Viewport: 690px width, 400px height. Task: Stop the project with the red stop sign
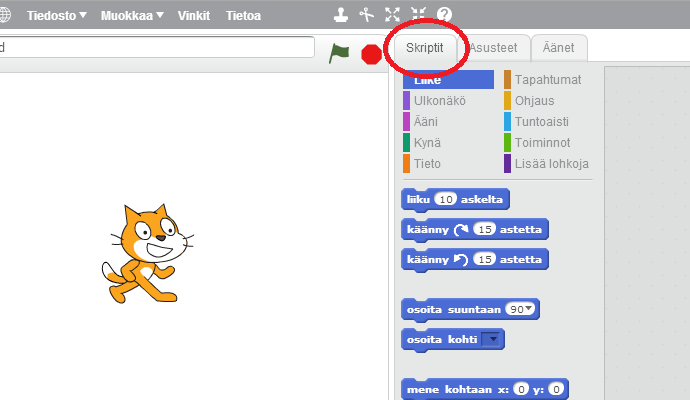371,54
